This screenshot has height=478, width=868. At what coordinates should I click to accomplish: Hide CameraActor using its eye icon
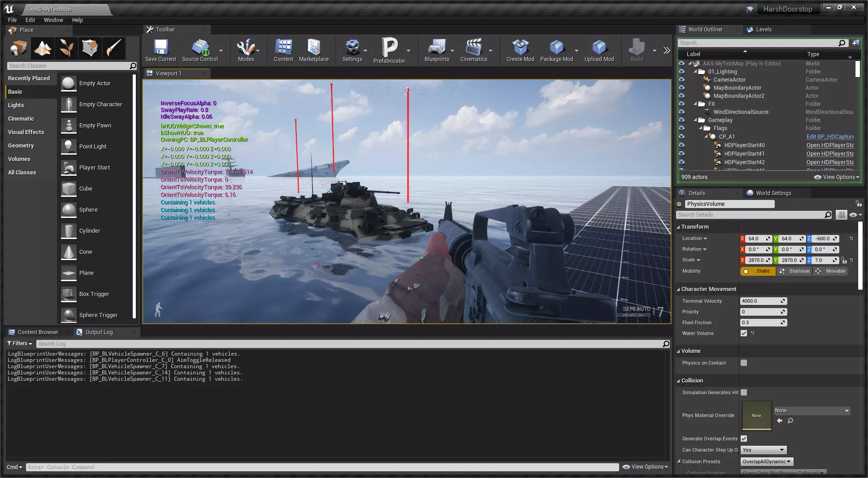pos(681,80)
